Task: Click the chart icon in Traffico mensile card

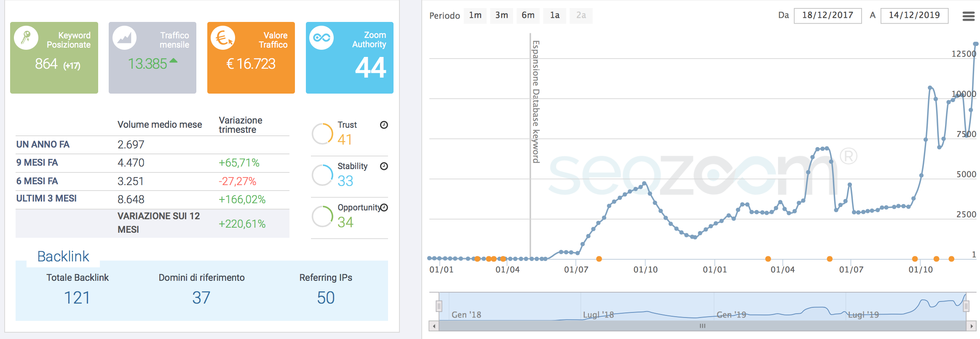Action: [124, 38]
